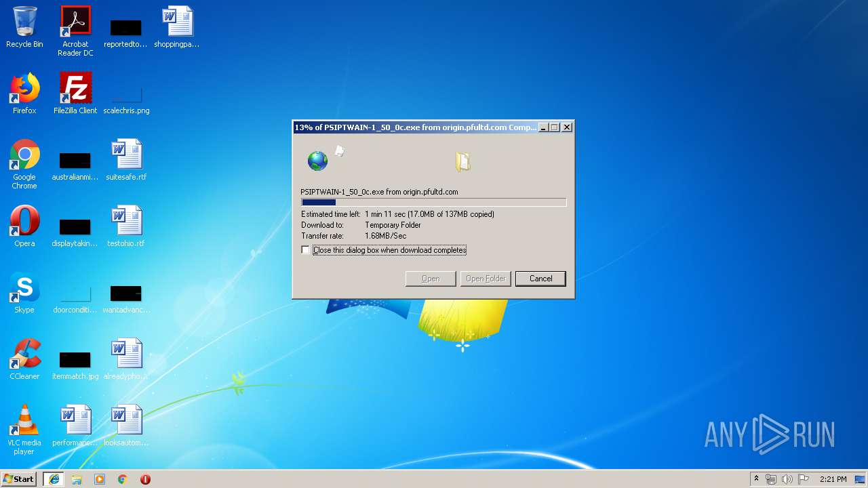Click Internet Explorer in the taskbar
This screenshot has width=868, height=488.
click(54, 479)
